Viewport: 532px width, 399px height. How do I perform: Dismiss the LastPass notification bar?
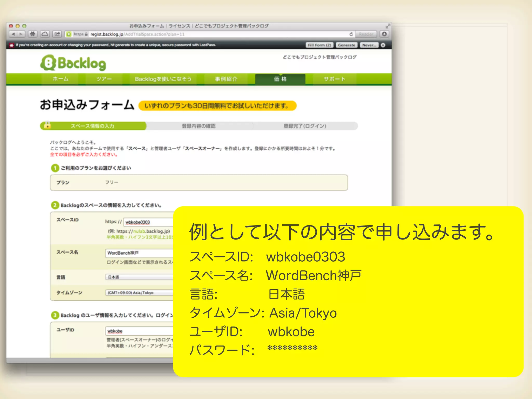tap(383, 45)
